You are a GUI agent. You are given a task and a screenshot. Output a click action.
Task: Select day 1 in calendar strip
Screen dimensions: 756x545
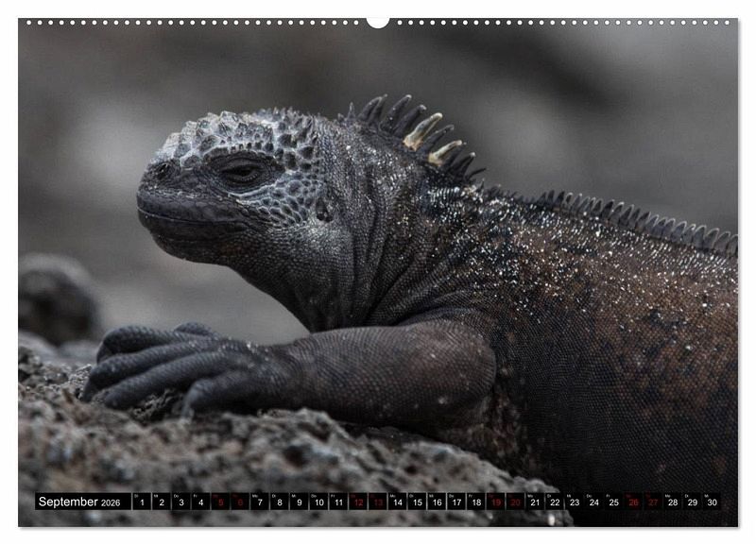click(142, 502)
